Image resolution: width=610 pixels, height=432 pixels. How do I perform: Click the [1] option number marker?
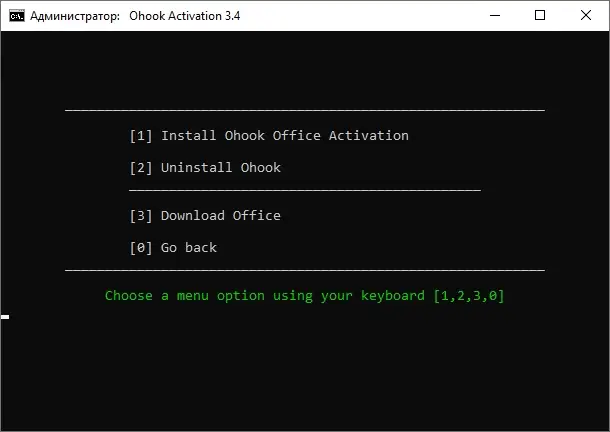click(x=140, y=136)
